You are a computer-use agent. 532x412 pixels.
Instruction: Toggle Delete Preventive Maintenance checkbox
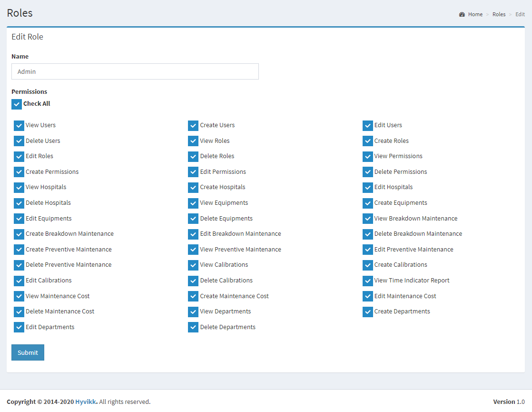(19, 265)
